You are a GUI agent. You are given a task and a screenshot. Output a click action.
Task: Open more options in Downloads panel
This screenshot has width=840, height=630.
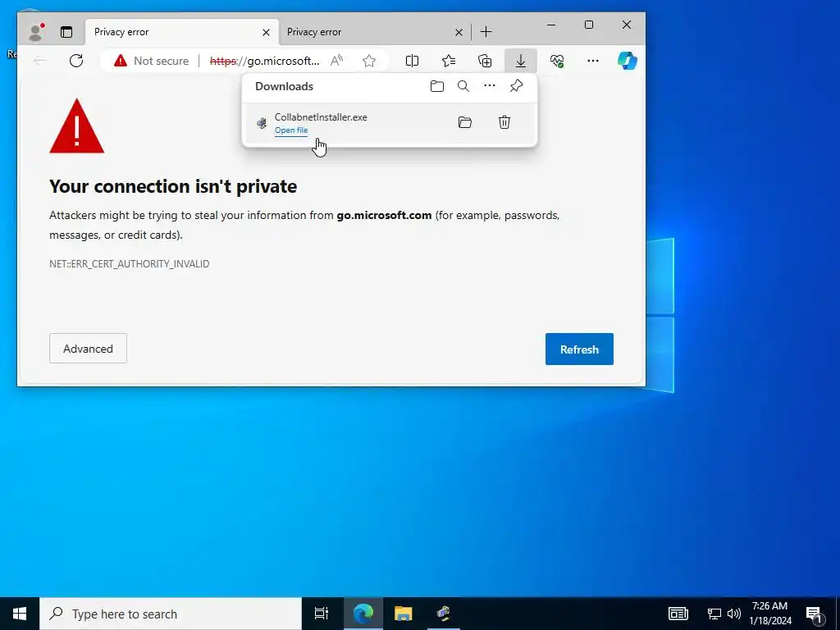(490, 85)
